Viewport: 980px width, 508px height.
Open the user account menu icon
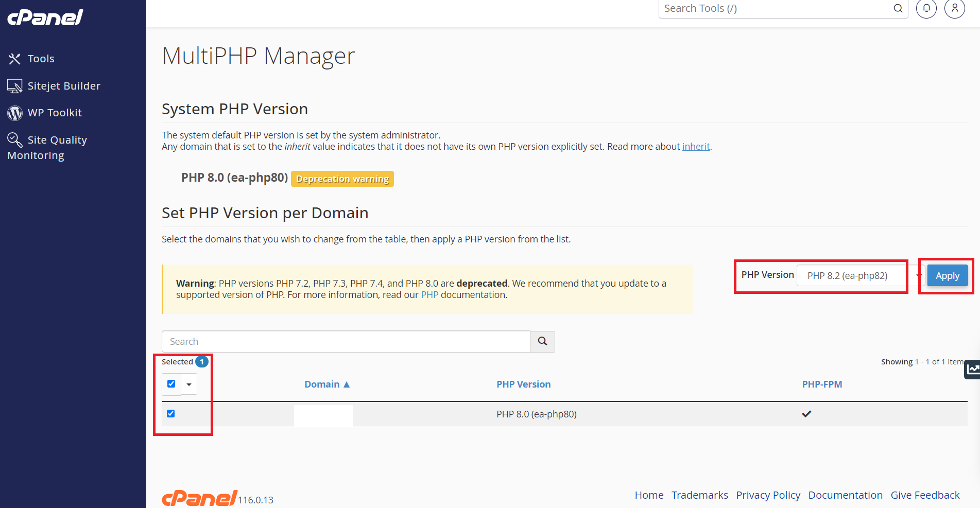(x=955, y=8)
